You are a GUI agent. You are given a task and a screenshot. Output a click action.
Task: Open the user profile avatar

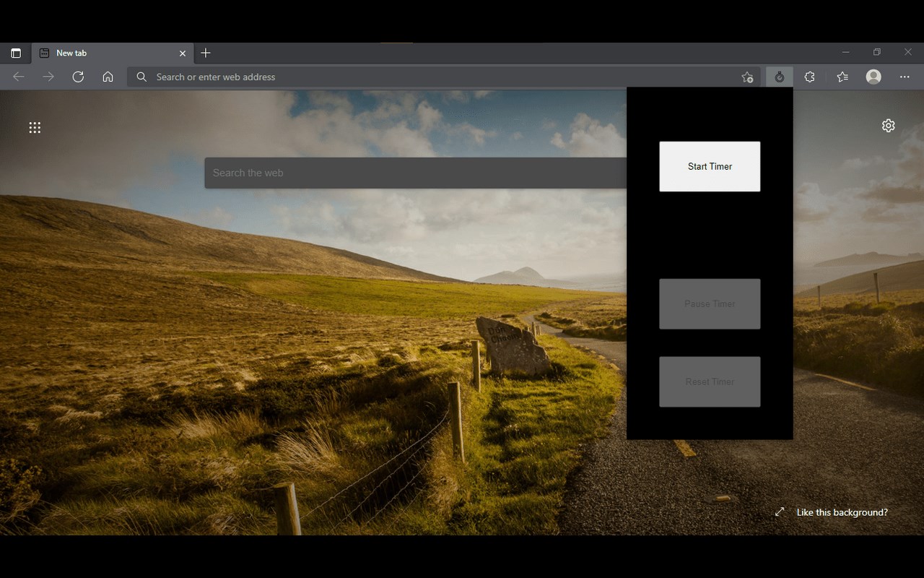[873, 77]
